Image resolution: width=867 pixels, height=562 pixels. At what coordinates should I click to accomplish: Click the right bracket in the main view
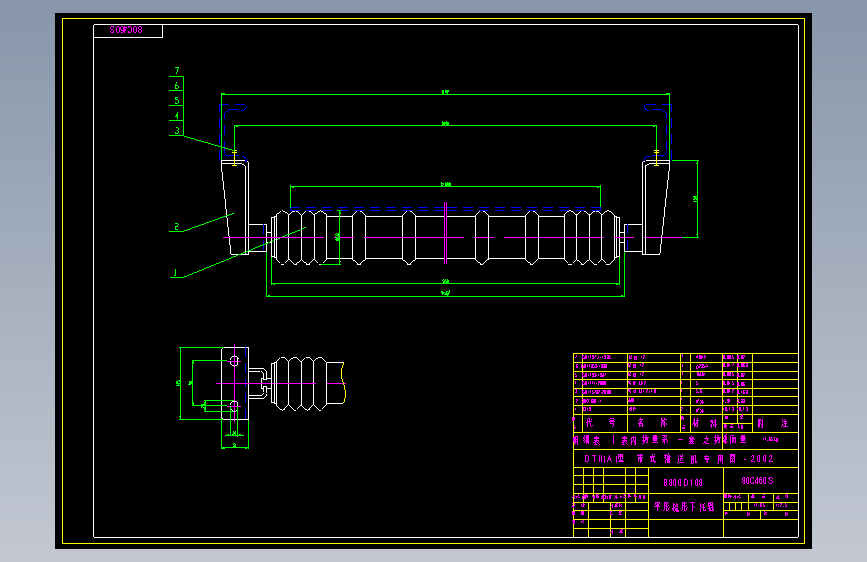pos(656,207)
